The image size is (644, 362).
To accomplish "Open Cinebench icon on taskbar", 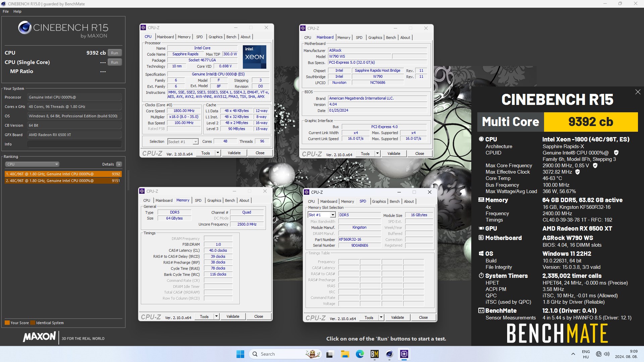I will 389,354.
